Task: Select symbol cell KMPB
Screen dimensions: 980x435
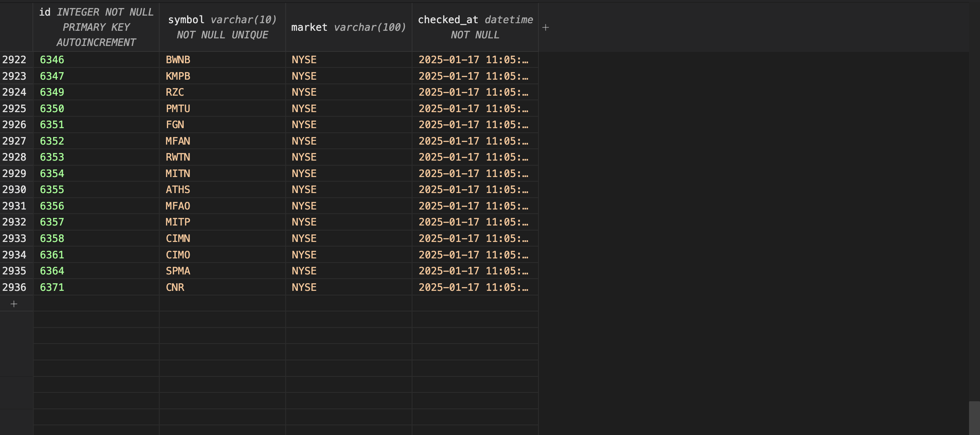Action: click(x=222, y=76)
